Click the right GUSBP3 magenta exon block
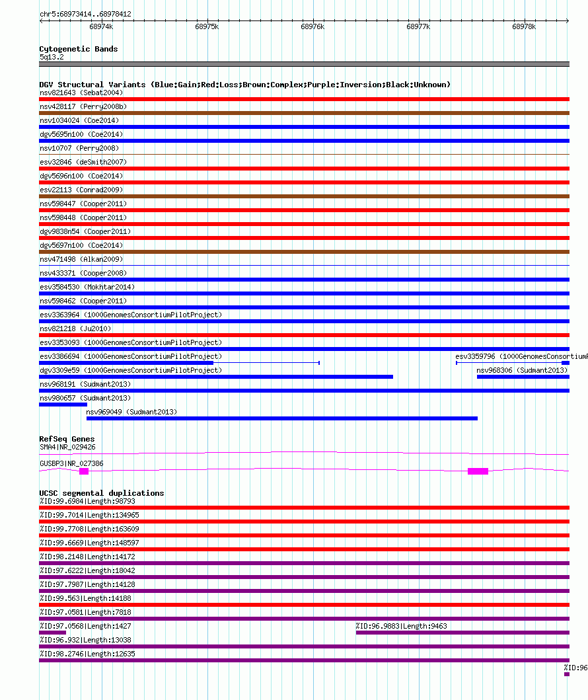Screen dimensions: 588x700 click(478, 471)
